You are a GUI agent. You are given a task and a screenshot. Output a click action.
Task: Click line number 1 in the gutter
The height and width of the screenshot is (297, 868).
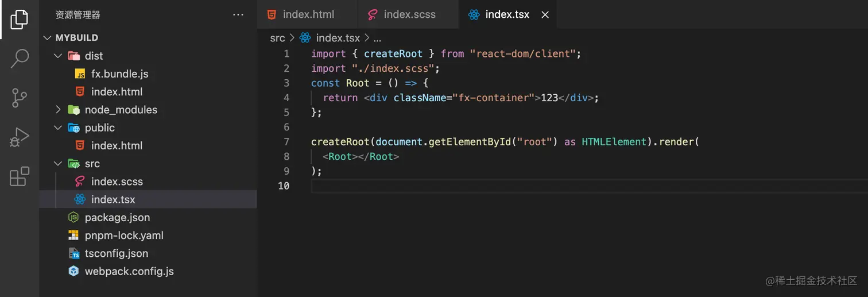[x=286, y=54]
